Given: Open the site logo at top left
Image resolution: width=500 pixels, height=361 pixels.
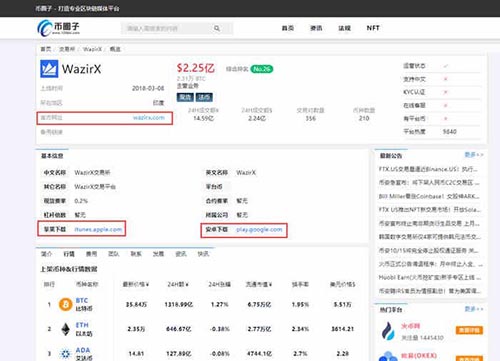Looking at the screenshot, I should coord(58,28).
